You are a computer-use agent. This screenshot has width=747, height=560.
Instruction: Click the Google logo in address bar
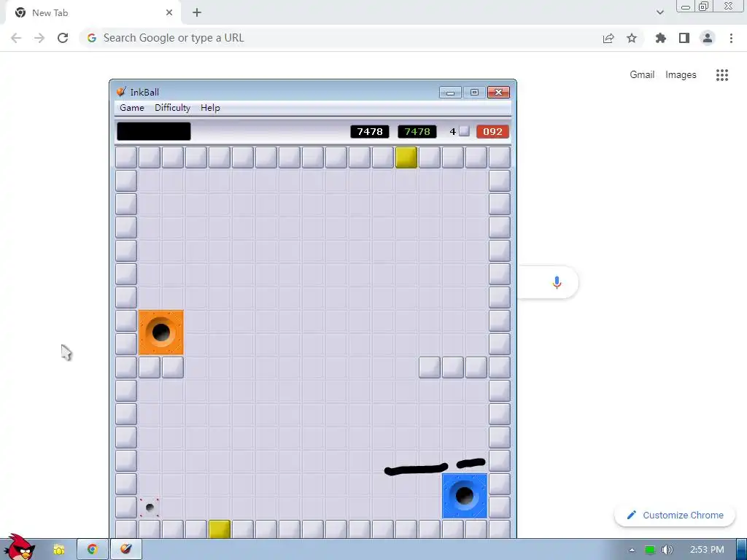(92, 38)
